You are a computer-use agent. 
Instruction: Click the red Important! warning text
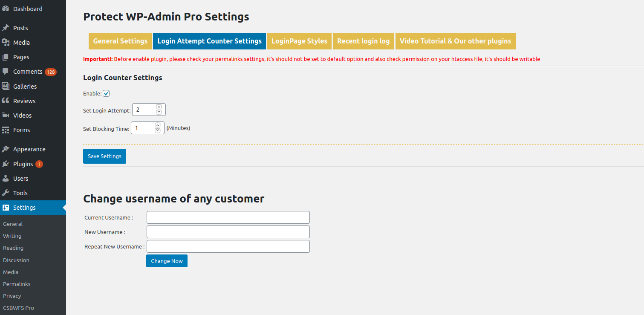[x=312, y=59]
